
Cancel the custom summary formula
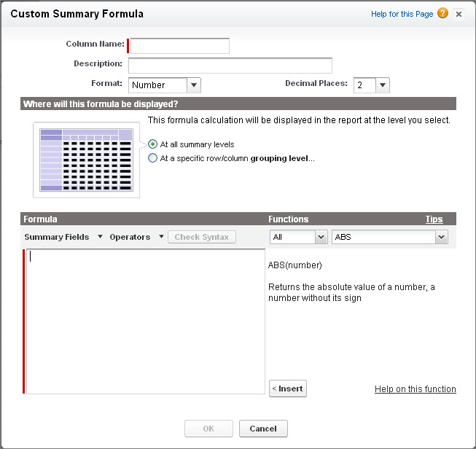tap(263, 429)
